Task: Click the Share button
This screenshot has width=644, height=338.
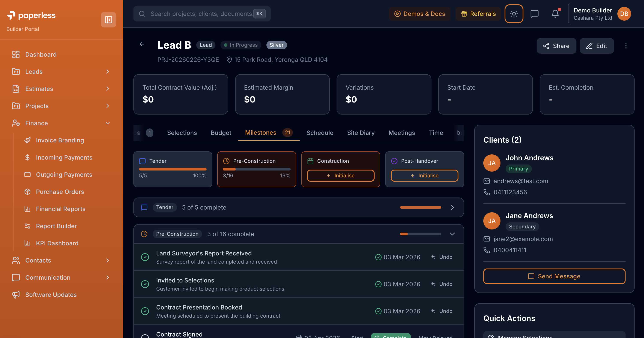Action: point(556,46)
